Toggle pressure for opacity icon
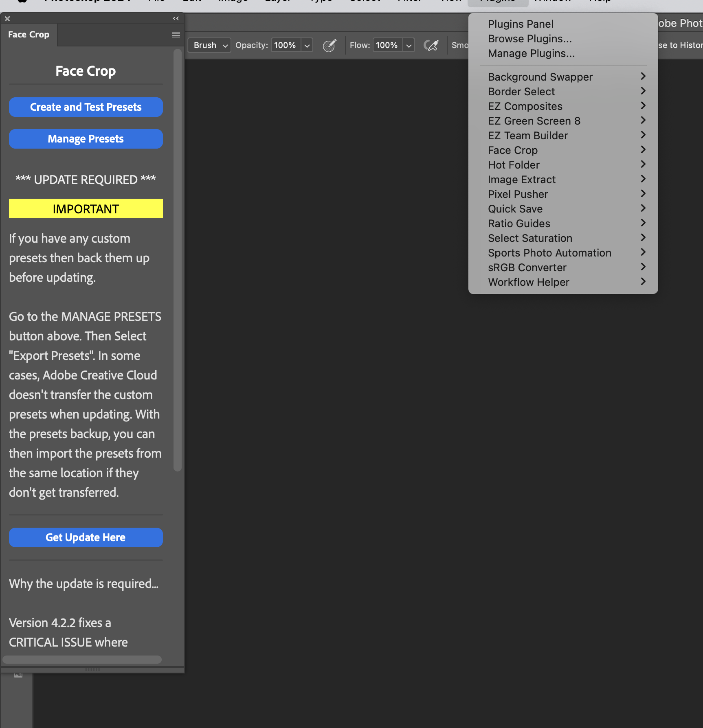This screenshot has width=703, height=728. click(x=330, y=45)
